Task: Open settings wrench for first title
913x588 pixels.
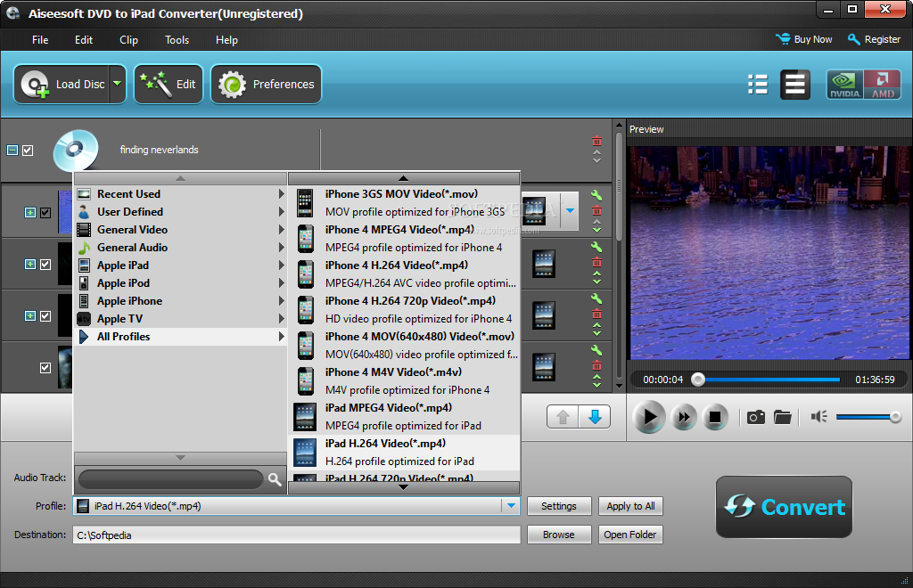Action: pos(596,195)
